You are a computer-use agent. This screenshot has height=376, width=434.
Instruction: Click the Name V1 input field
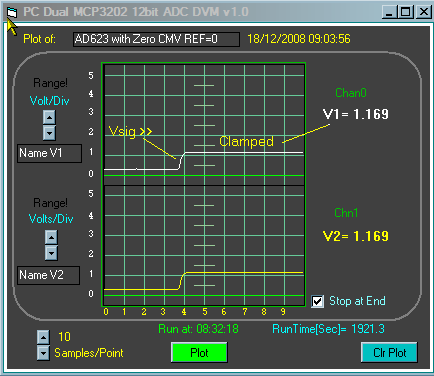(x=49, y=153)
